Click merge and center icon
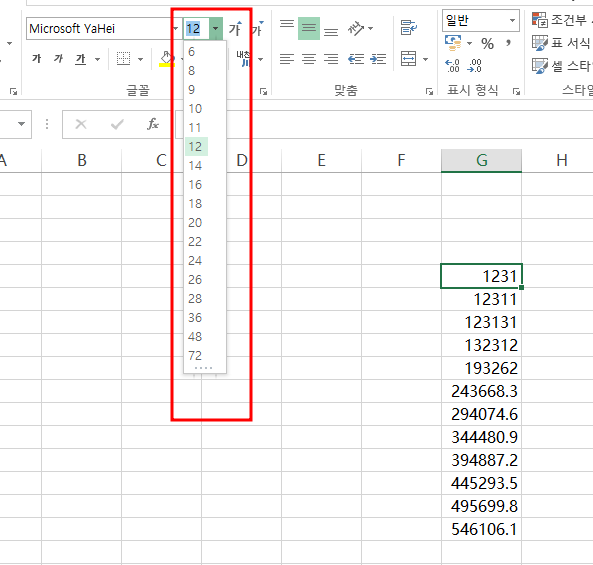593x565 pixels. (408, 59)
